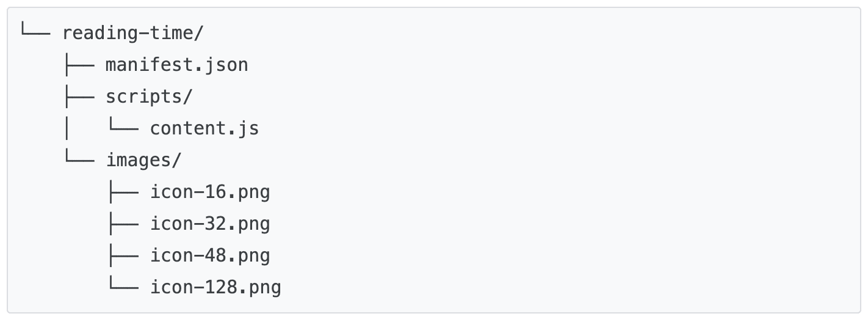Click the branch connector before icon-48.png
The height and width of the screenshot is (319, 868).
(x=122, y=255)
